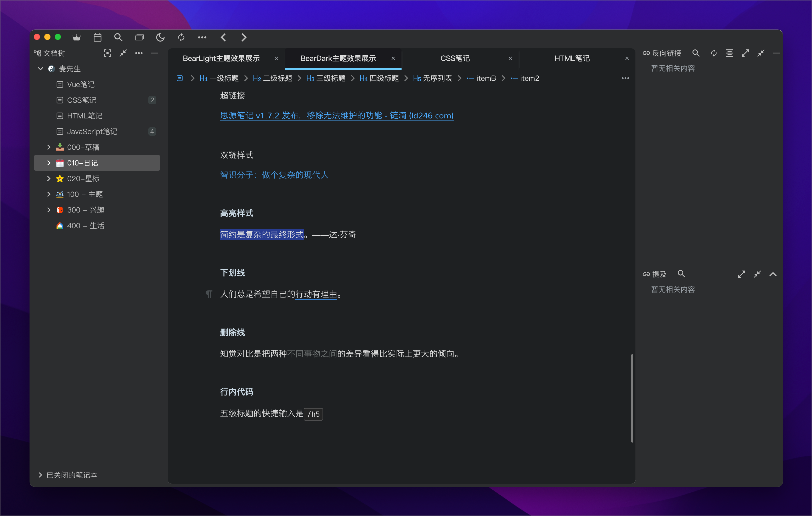Collapse all file tree items
The width and height of the screenshot is (812, 516).
123,53
